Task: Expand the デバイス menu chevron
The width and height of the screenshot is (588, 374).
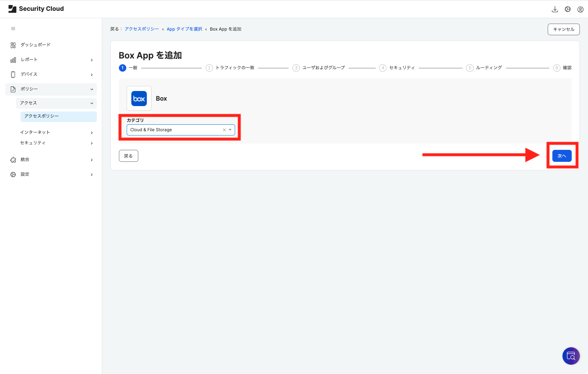Action: pos(92,75)
